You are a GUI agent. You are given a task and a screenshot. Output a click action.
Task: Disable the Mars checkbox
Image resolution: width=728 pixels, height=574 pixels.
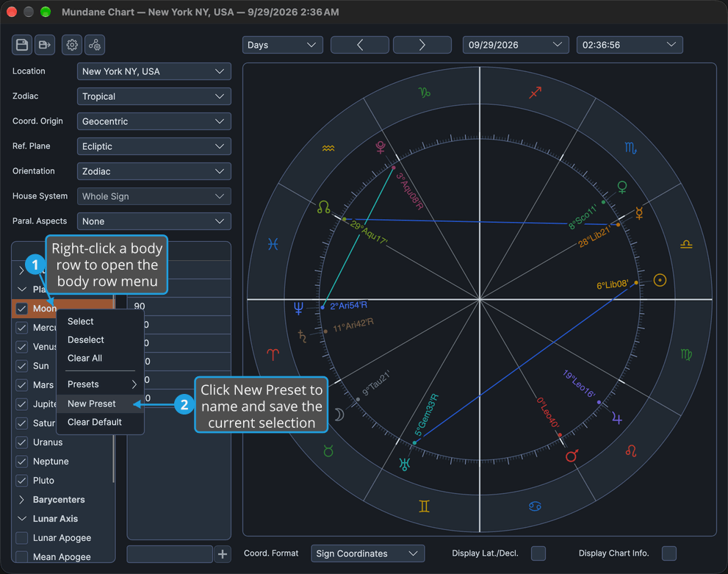(x=22, y=385)
